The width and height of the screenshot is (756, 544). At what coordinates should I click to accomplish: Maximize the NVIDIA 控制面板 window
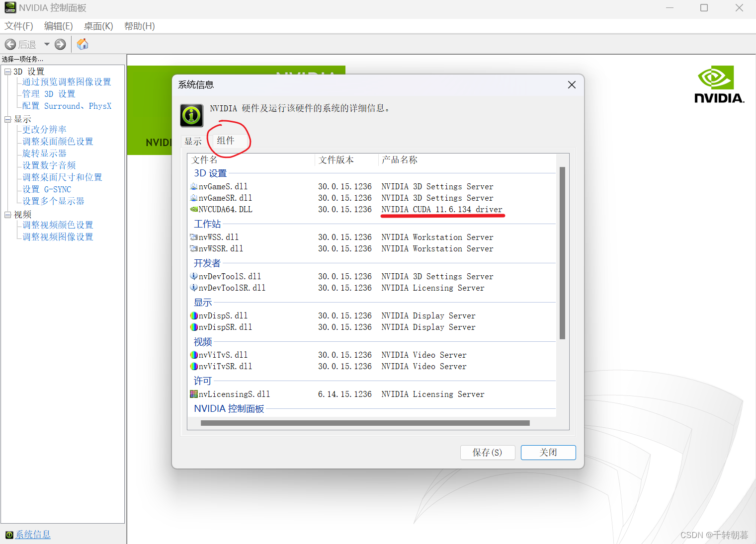[x=704, y=8]
